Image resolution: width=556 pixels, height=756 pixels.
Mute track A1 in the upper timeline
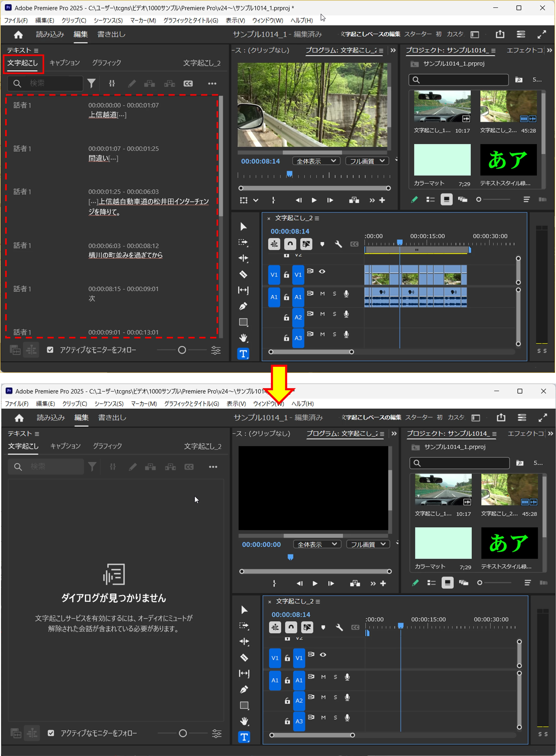[322, 294]
